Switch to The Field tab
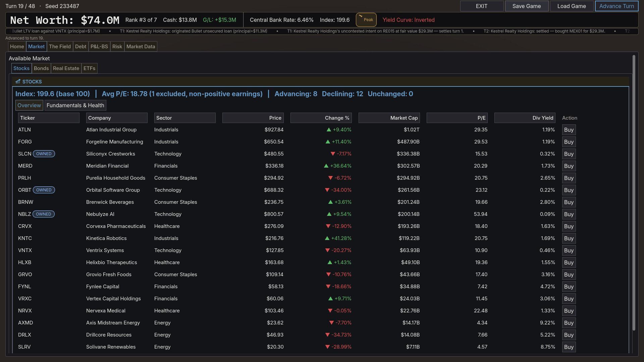This screenshot has height=362, width=644. tap(60, 47)
